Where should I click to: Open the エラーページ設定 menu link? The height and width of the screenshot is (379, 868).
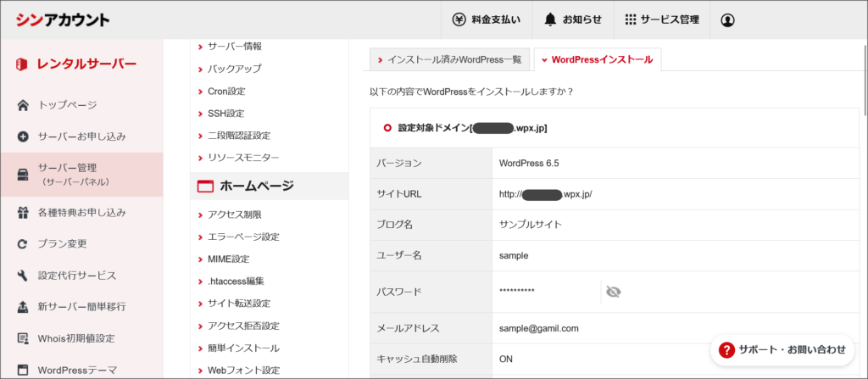pyautogui.click(x=243, y=237)
